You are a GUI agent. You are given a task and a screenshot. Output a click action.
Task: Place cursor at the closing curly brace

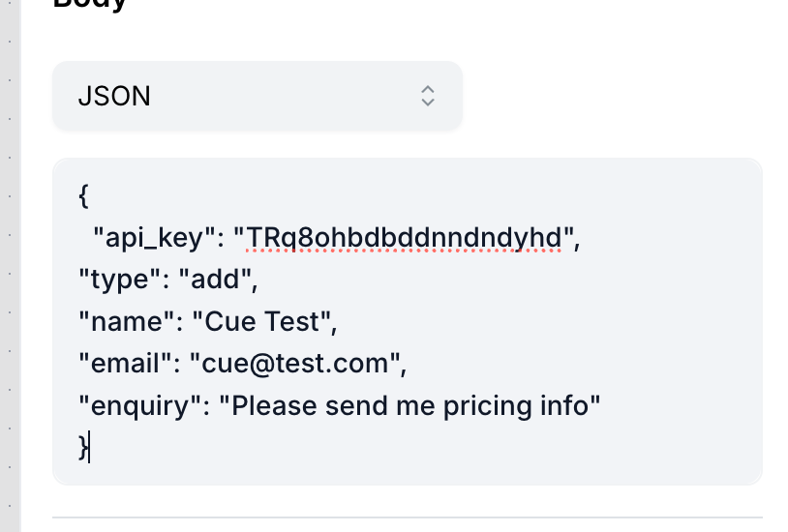click(83, 447)
